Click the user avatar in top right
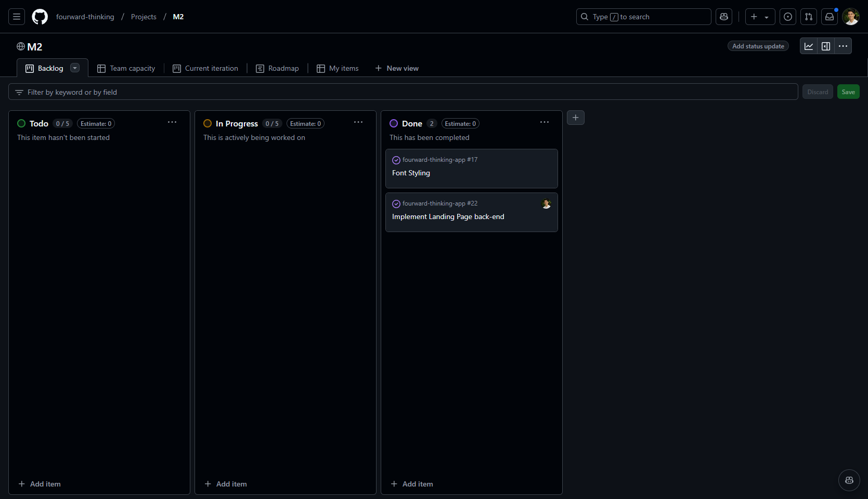This screenshot has width=868, height=499. pyautogui.click(x=851, y=17)
